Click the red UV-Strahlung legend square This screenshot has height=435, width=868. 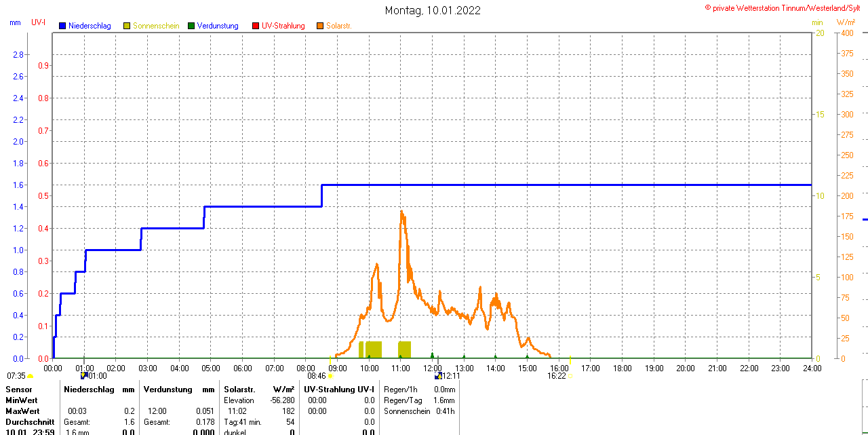tap(256, 26)
